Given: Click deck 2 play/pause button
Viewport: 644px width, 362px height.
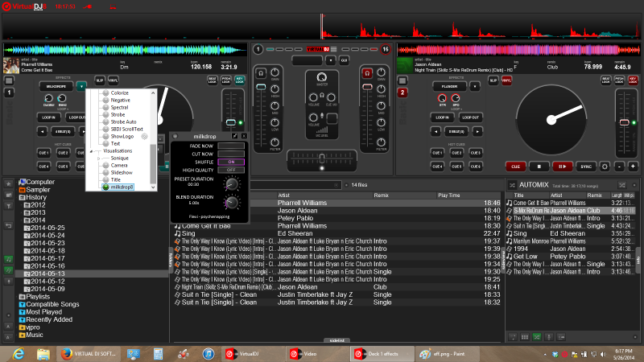Looking at the screenshot, I should click(x=562, y=167).
